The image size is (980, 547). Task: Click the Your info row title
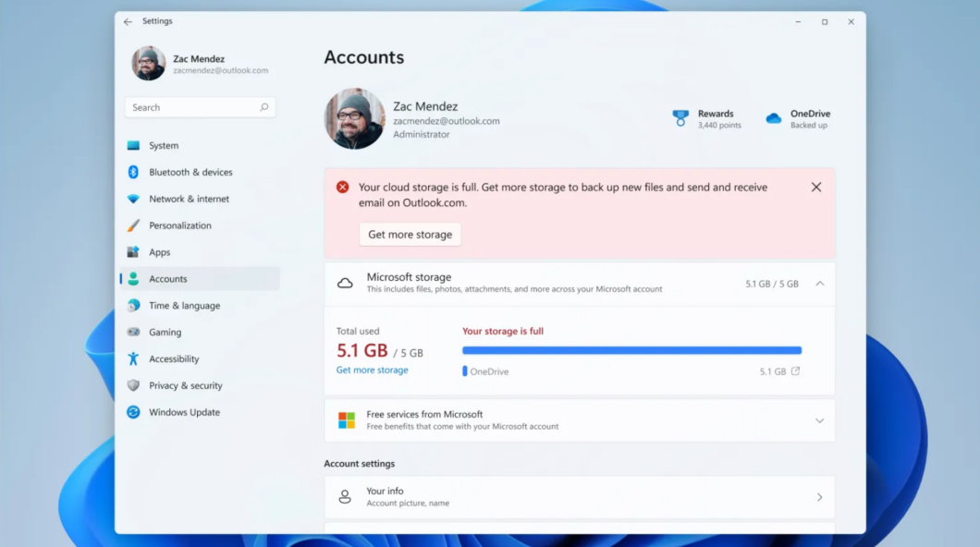[x=385, y=491]
